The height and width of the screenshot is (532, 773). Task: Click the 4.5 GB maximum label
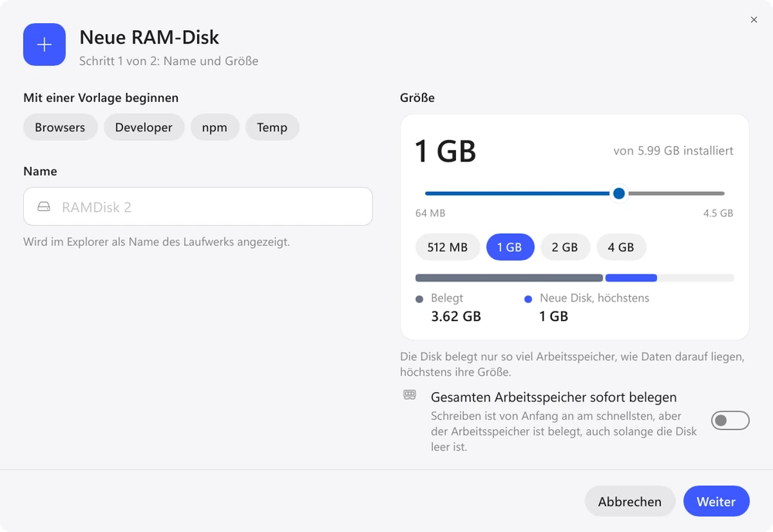pos(718,213)
